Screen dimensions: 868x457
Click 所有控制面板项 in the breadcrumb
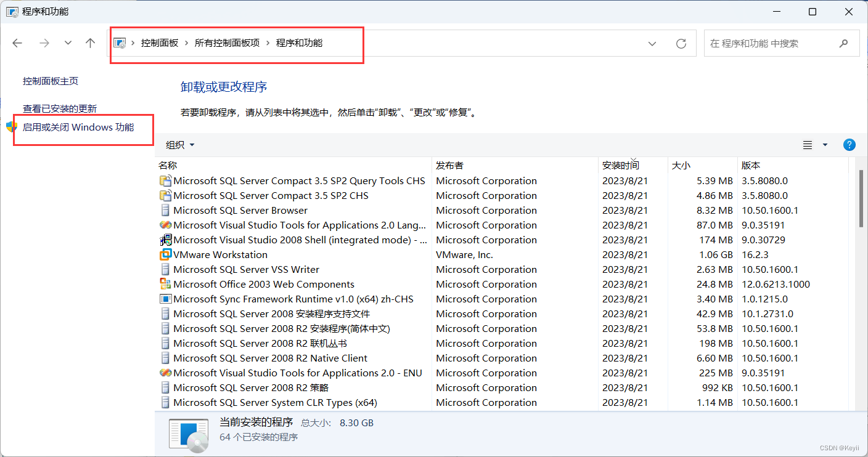tap(227, 43)
